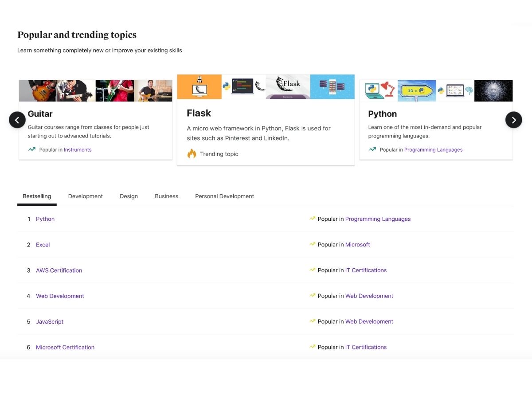The image size is (532, 399).
Task: Open the JavaScript topic link
Action: point(50,322)
